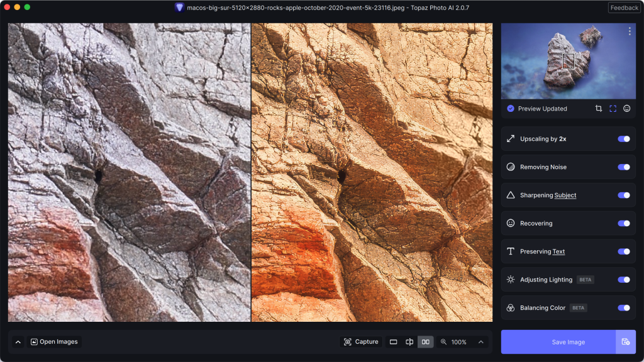Switch to split comparison view mode
The image size is (644, 362).
(x=409, y=342)
